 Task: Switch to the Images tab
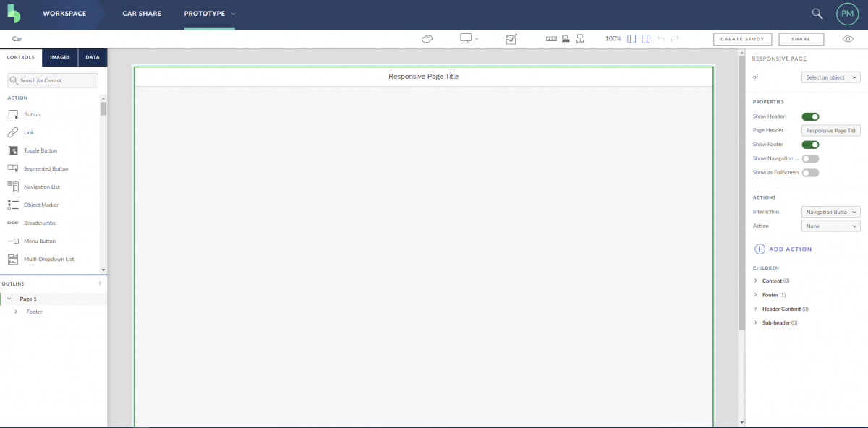point(60,57)
